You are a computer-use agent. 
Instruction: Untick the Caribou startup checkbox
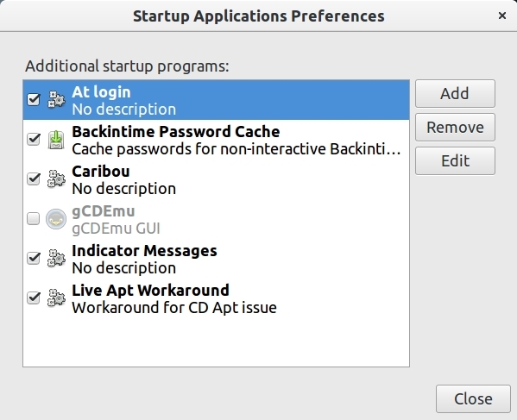(34, 179)
